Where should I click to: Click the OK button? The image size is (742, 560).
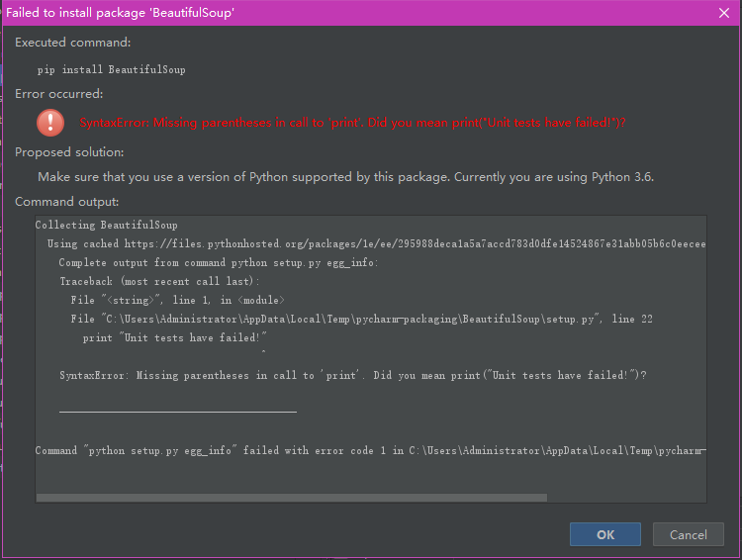[605, 534]
